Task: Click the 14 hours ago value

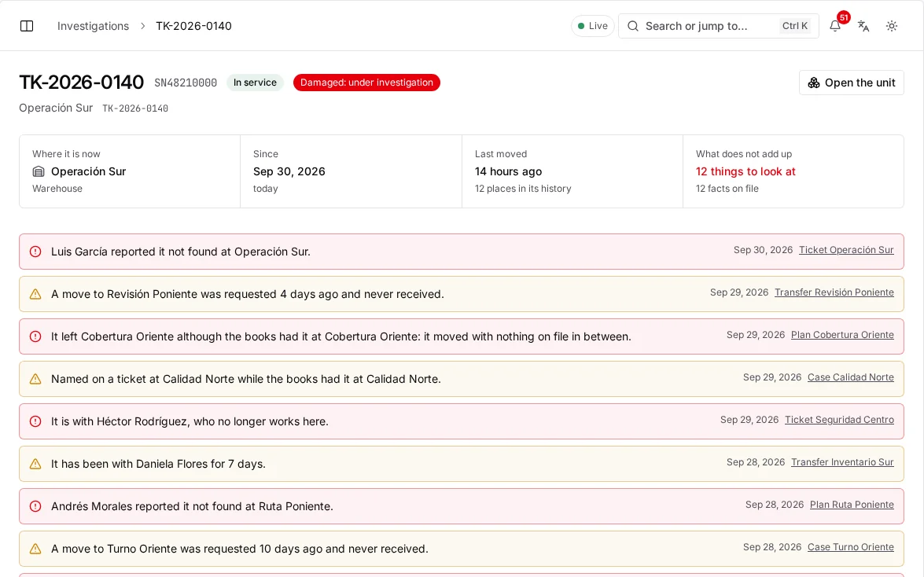Action: click(x=509, y=171)
